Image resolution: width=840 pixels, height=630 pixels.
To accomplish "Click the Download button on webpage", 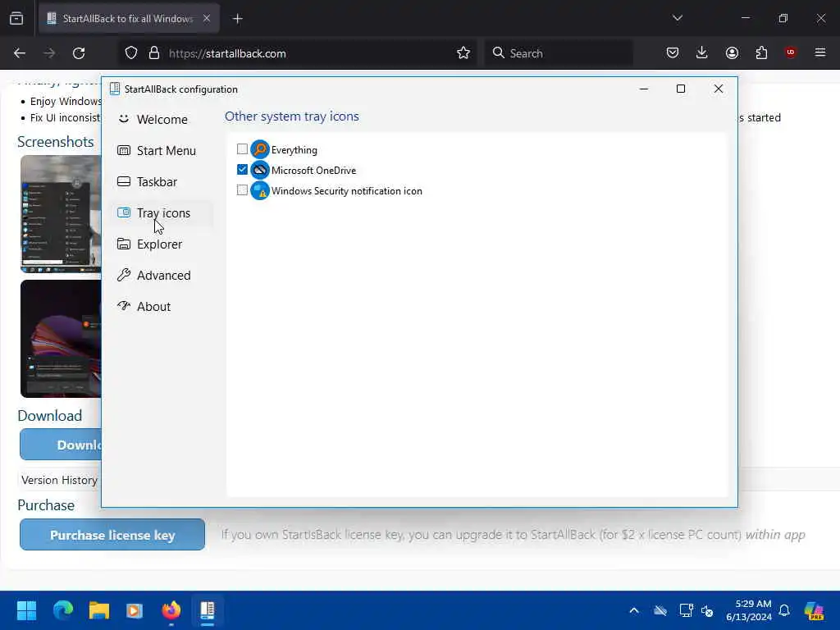I will 61,445.
